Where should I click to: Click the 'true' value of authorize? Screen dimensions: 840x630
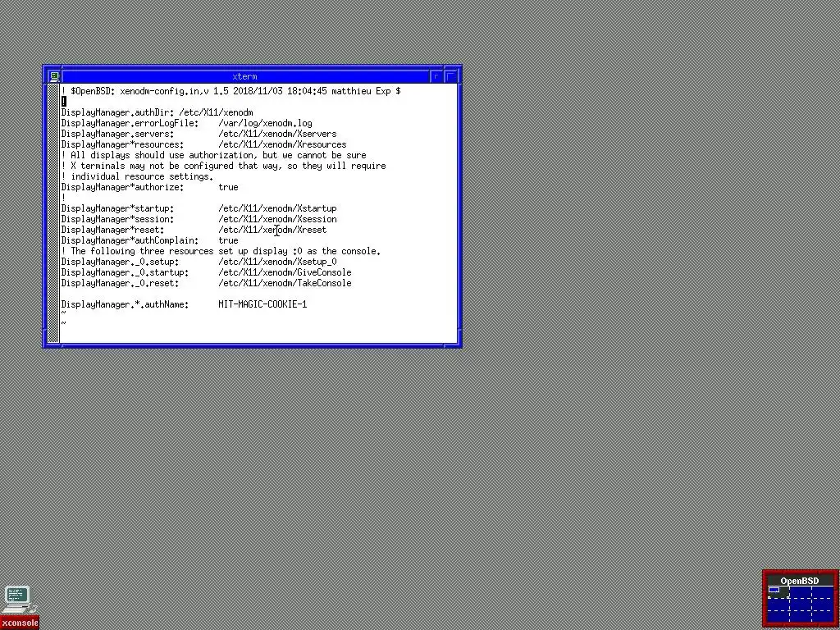point(228,188)
